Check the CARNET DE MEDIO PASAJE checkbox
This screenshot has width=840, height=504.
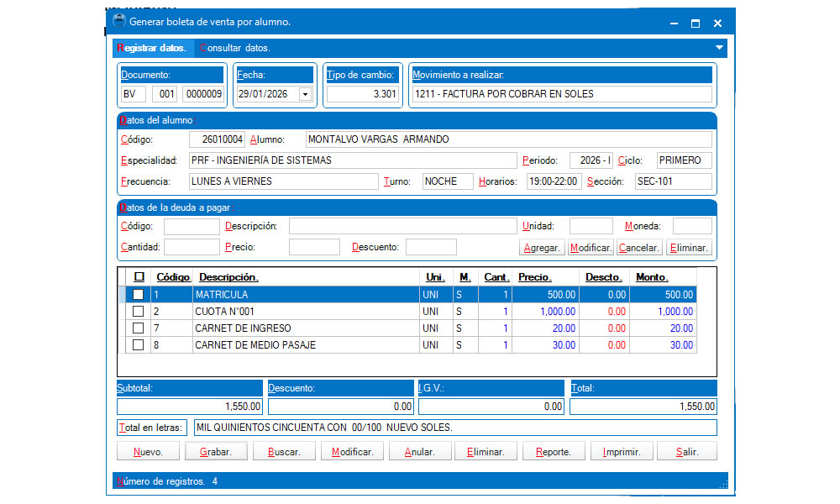[139, 345]
